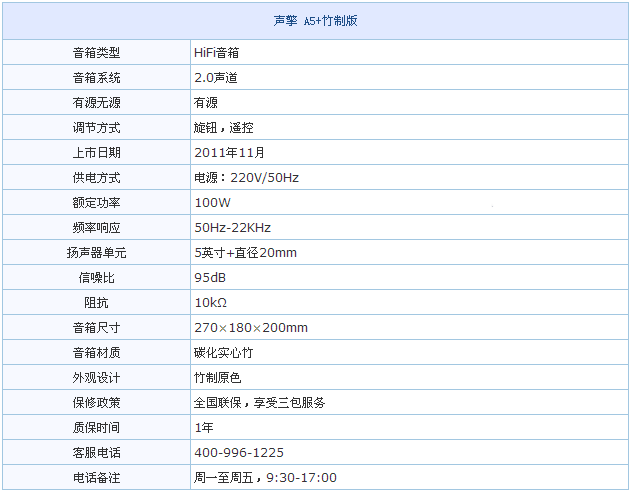Image resolution: width=631 pixels, height=491 pixels.
Task: Select the 阻抗 label
Action: click(x=97, y=302)
